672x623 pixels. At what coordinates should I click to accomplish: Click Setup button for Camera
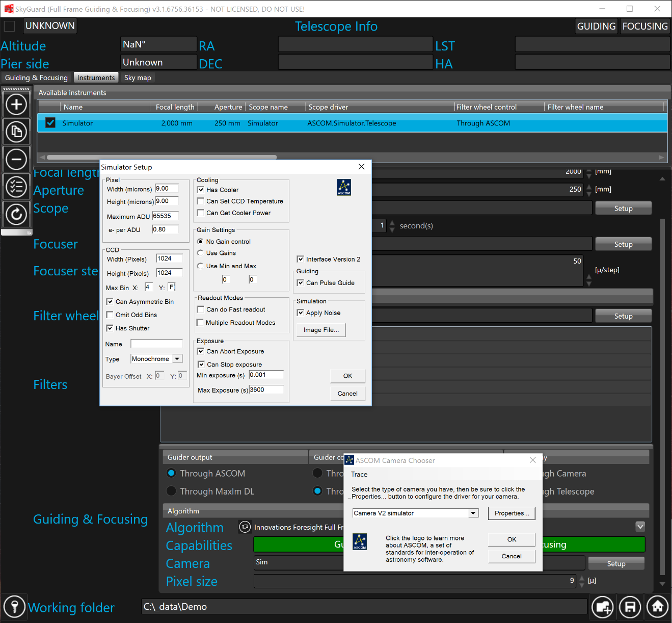coord(616,563)
